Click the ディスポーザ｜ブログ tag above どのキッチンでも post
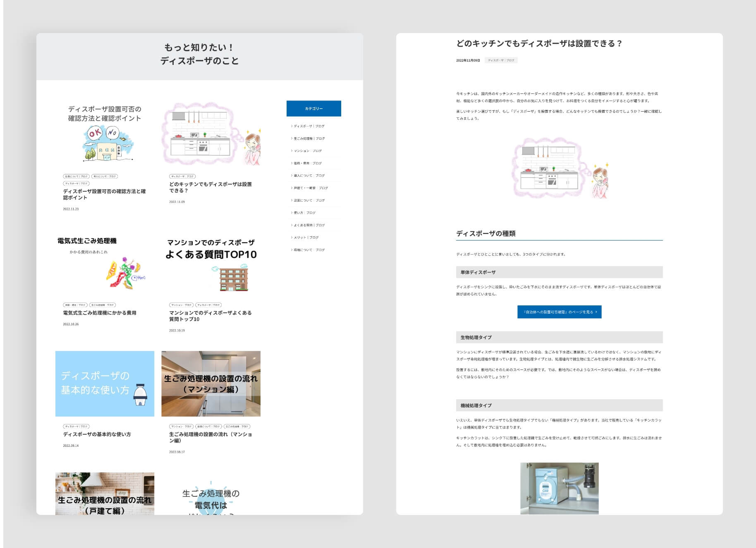Image resolution: width=756 pixels, height=548 pixels. coord(182,176)
